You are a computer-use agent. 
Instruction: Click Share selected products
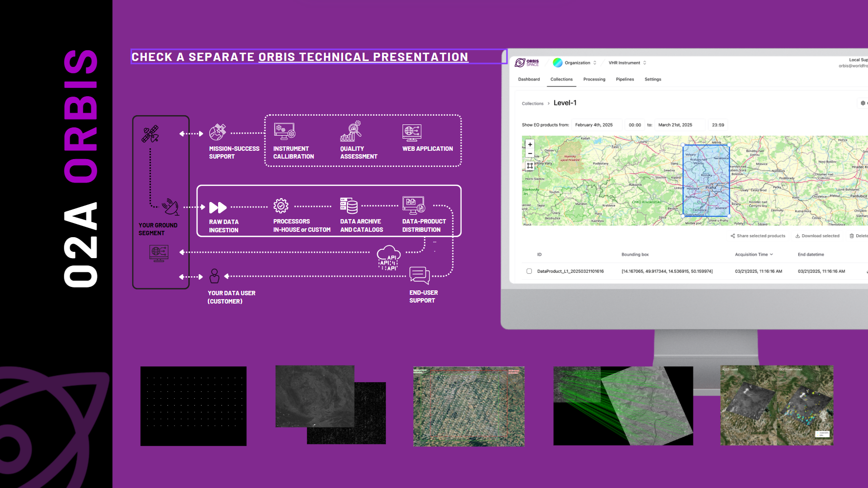pyautogui.click(x=758, y=236)
